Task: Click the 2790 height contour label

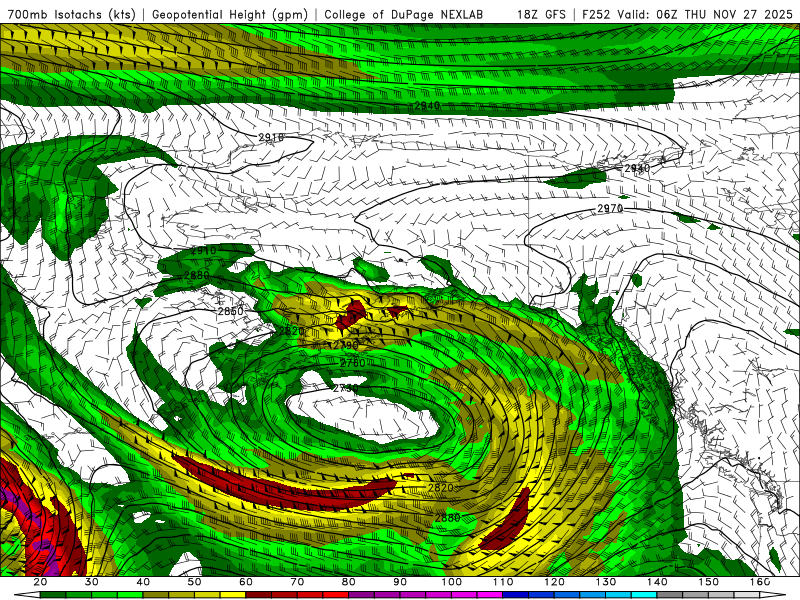Action: coord(346,345)
